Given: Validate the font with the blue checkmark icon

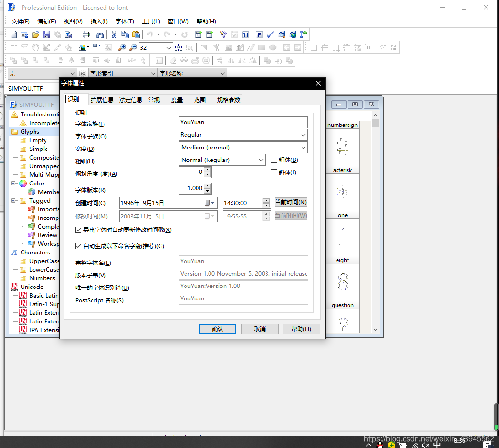Looking at the screenshot, I should (x=270, y=34).
